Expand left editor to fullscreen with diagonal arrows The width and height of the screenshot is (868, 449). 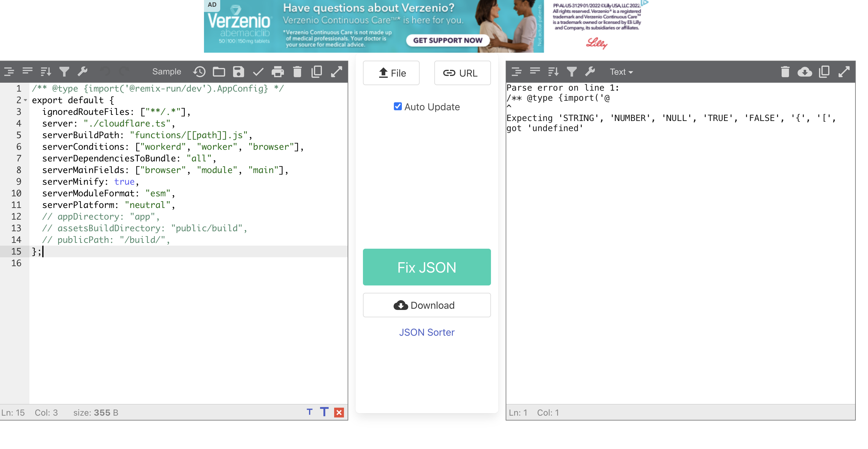(x=337, y=71)
